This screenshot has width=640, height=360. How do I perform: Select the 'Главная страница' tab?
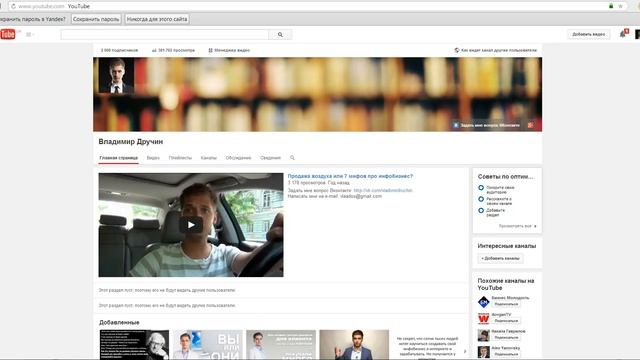point(118,158)
